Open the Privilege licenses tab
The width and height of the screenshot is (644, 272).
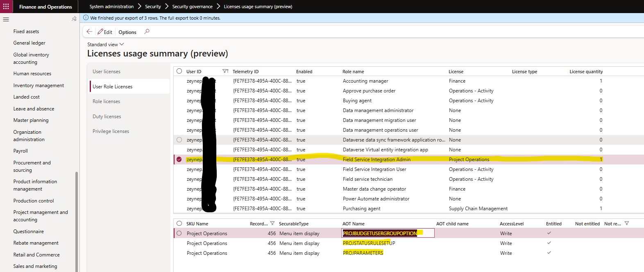[111, 131]
